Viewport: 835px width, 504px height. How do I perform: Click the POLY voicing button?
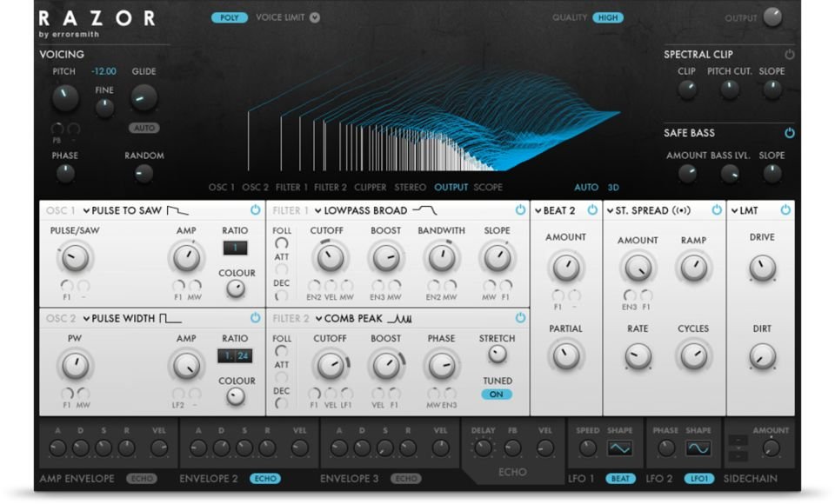[231, 15]
